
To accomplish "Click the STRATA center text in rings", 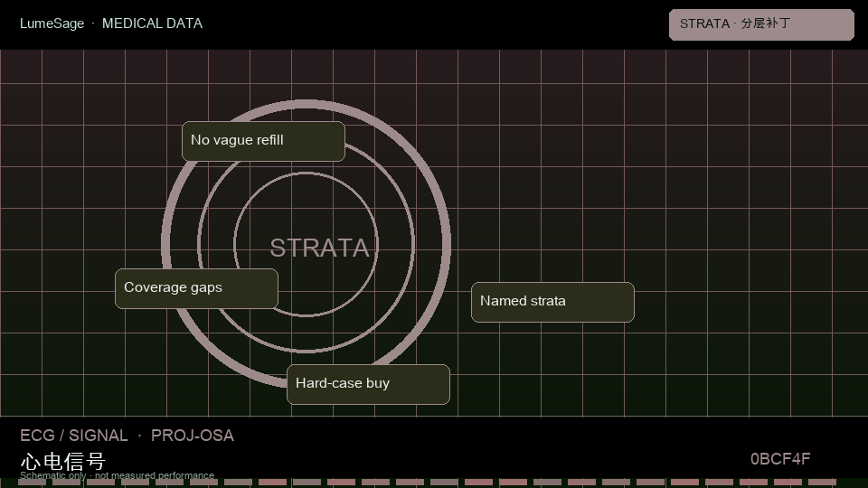I will tap(319, 248).
